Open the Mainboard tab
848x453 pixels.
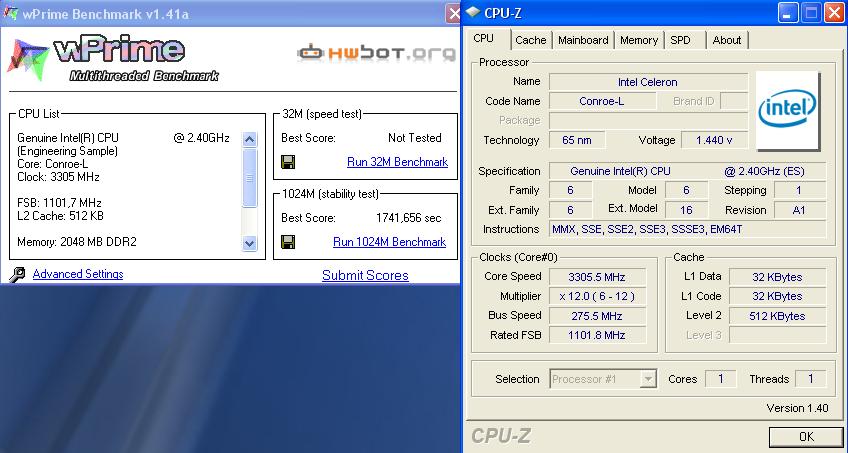coord(583,40)
